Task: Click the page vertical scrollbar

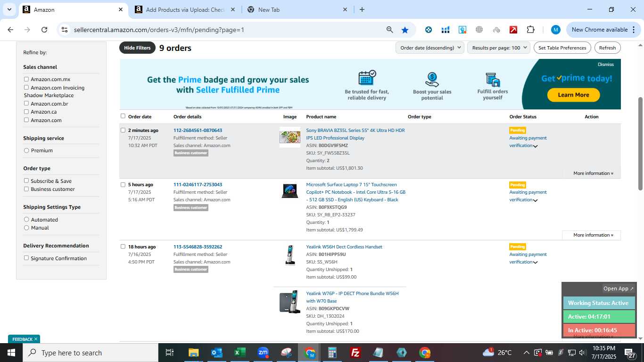Action: pos(640,144)
